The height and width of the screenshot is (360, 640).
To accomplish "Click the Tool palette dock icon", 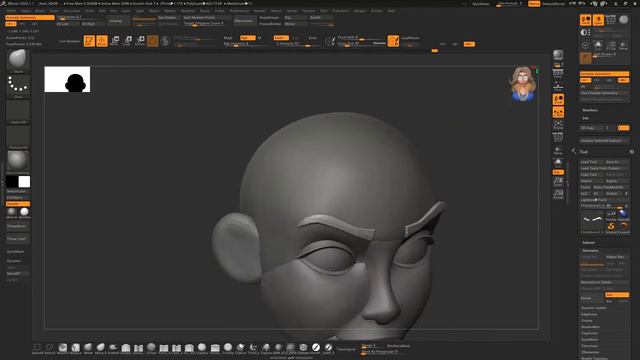I will pos(632,151).
